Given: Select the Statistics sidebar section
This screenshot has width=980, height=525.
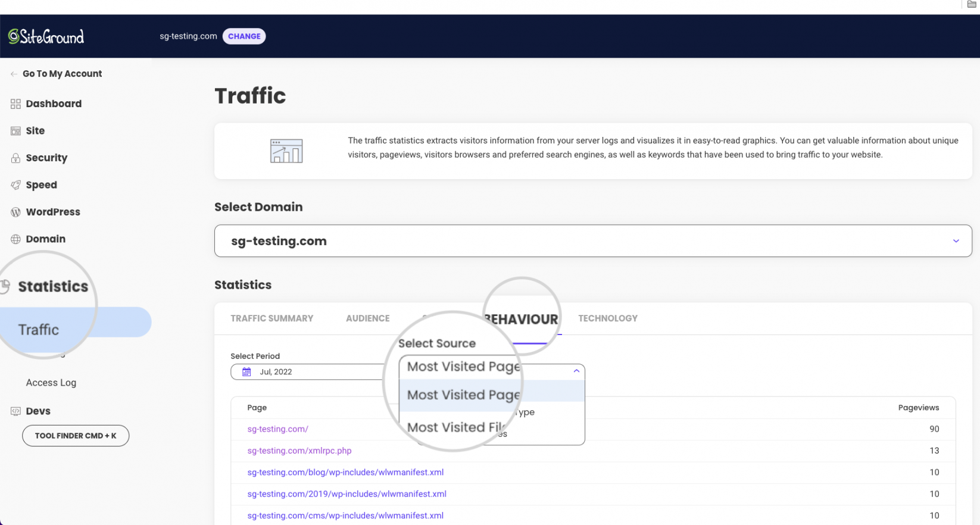Looking at the screenshot, I should click(53, 287).
